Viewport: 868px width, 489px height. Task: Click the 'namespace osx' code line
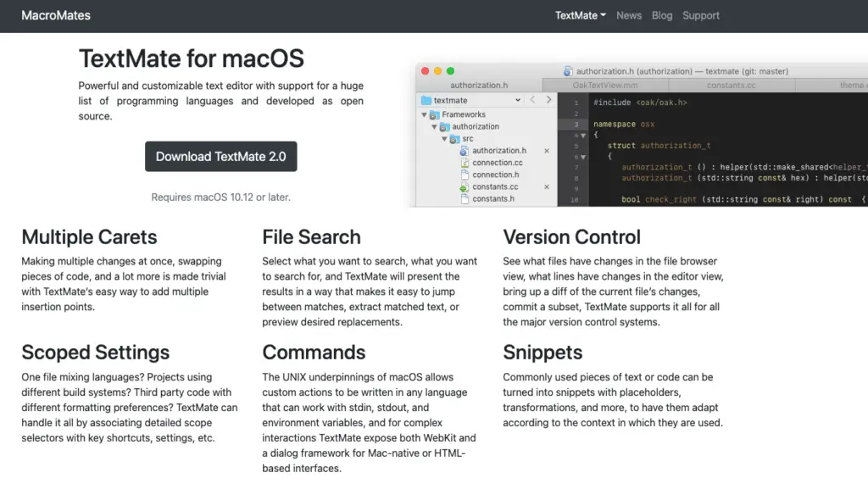click(x=624, y=124)
